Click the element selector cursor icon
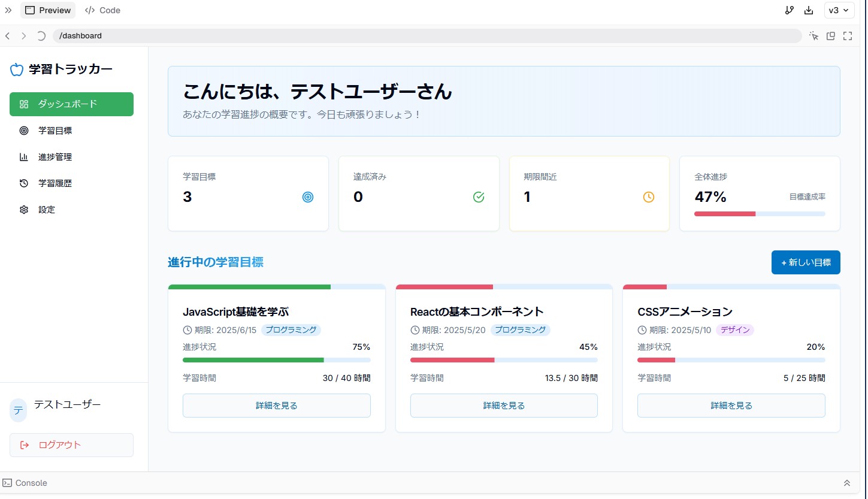 coord(813,36)
